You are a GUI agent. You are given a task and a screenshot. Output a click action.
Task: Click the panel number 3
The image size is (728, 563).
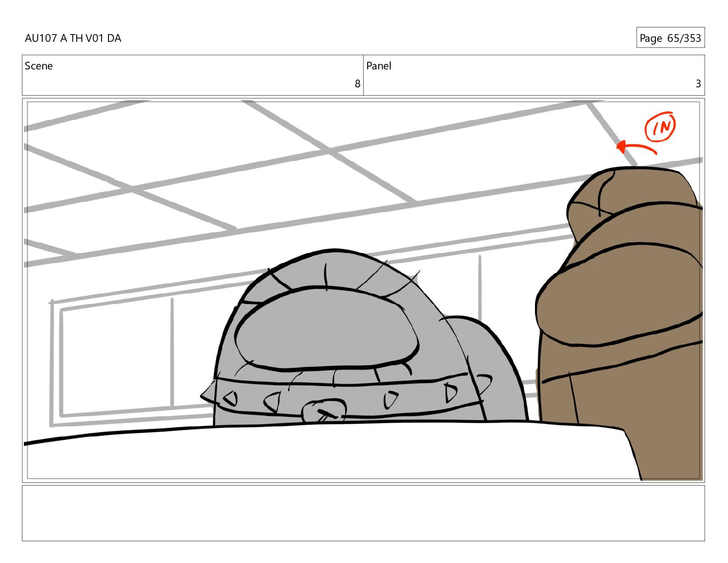coord(698,84)
